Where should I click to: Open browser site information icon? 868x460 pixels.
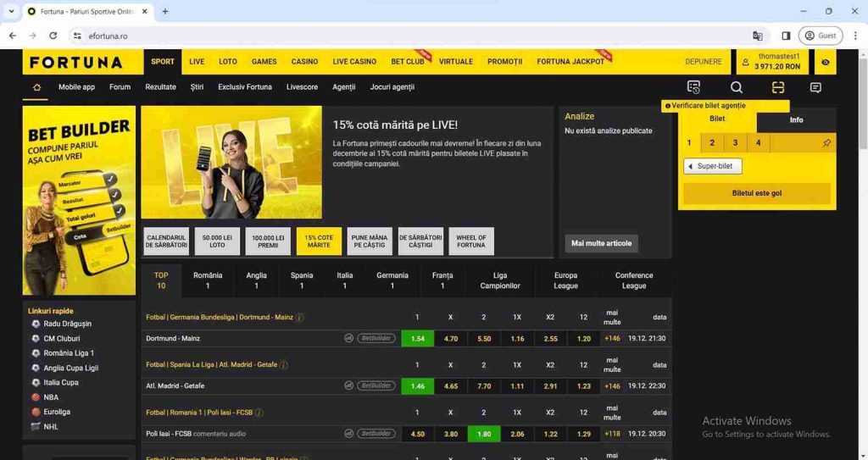(x=77, y=36)
